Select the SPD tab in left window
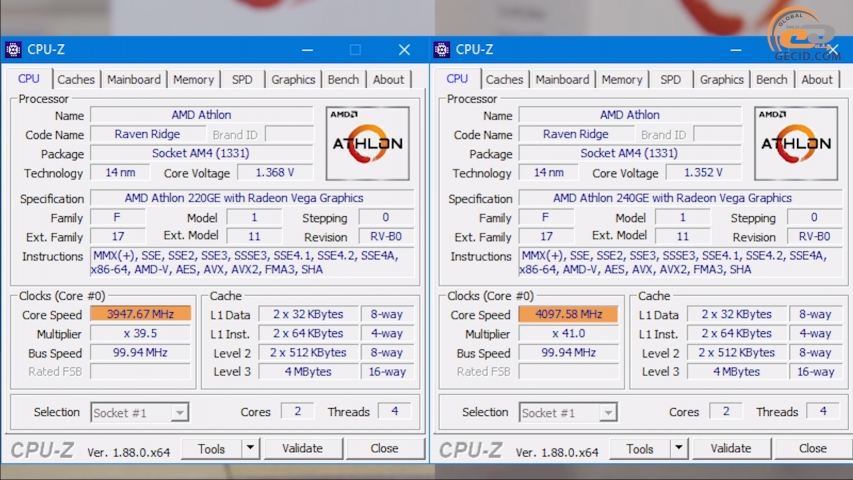Screen dimensions: 853x480 click(x=242, y=79)
